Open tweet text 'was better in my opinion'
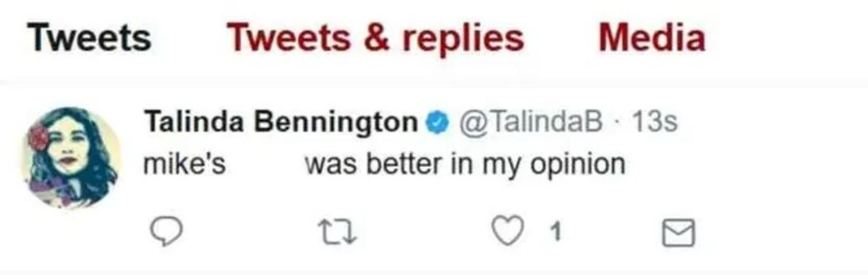The height and width of the screenshot is (275, 868). 464,165
